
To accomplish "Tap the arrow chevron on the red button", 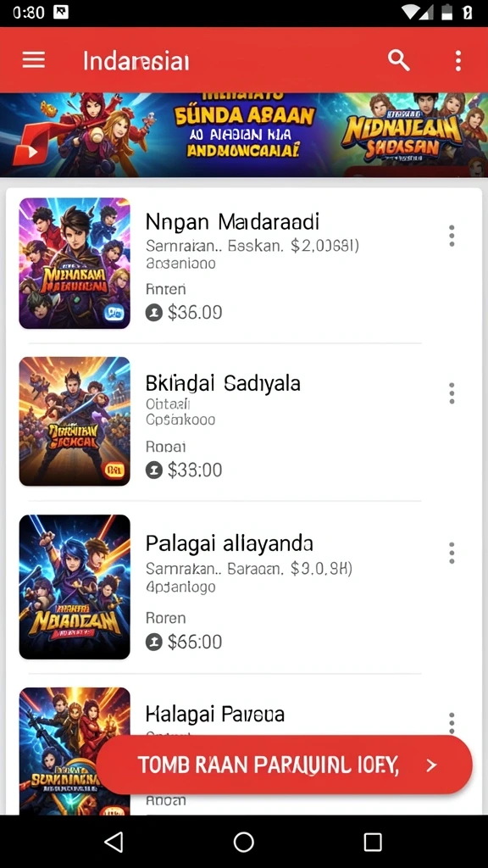I will coord(431,765).
